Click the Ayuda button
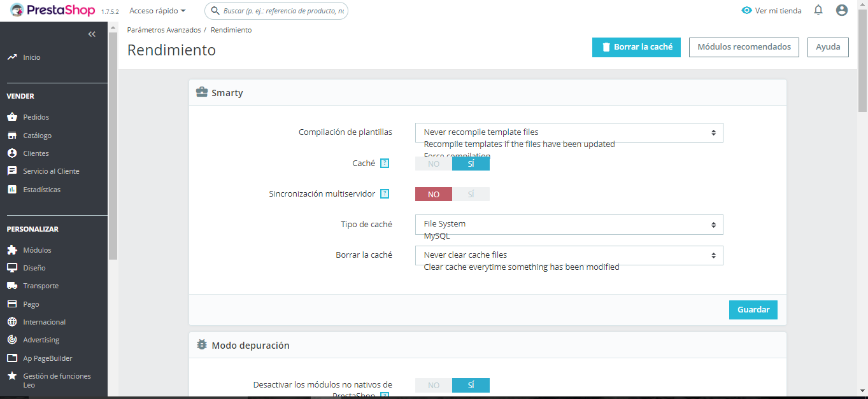The width and height of the screenshot is (868, 399). pyautogui.click(x=828, y=47)
